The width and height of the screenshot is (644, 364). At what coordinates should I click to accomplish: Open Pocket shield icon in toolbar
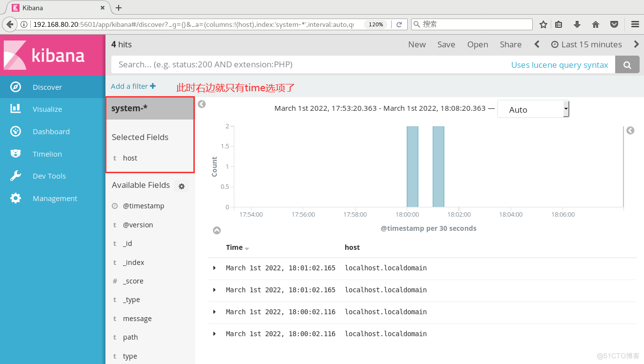615,24
